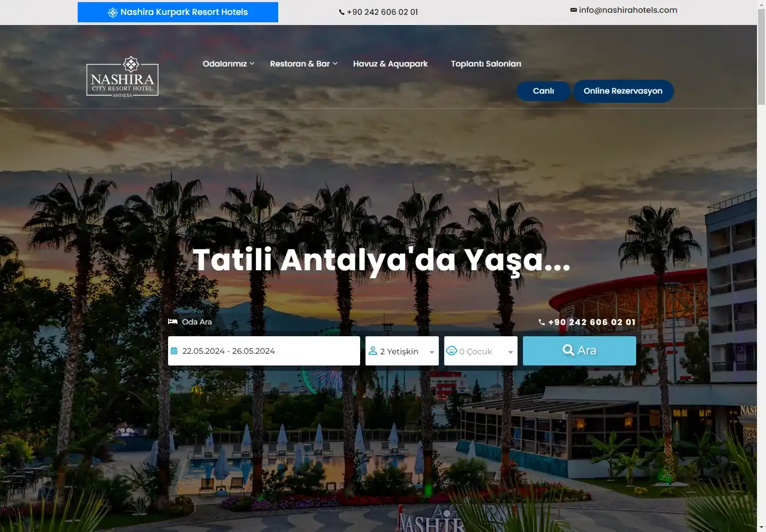
Task: Open the date range field 22.05.2024 - 26.05.2024
Action: click(264, 351)
